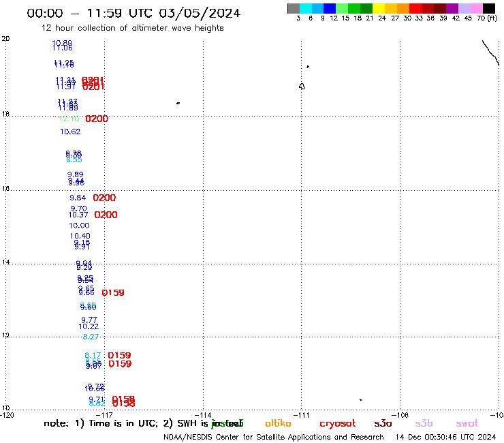Click the longitude axis label -117

pos(105,415)
